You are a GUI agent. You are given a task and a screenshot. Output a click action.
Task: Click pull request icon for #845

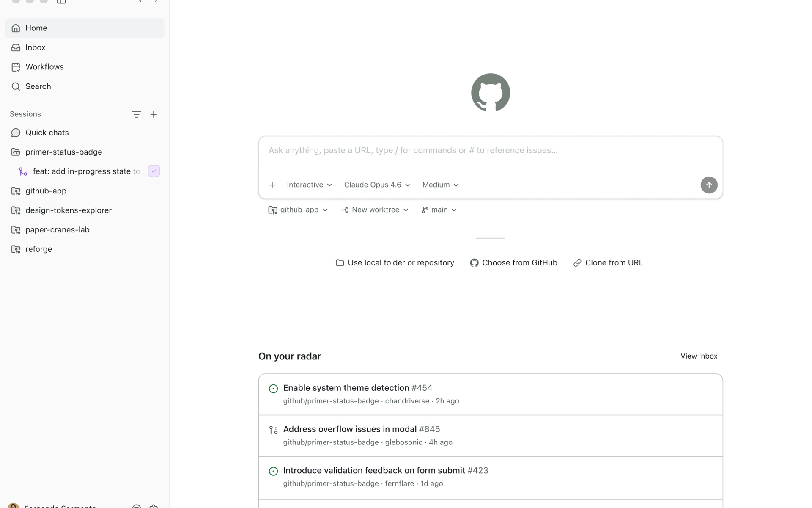coord(273,430)
